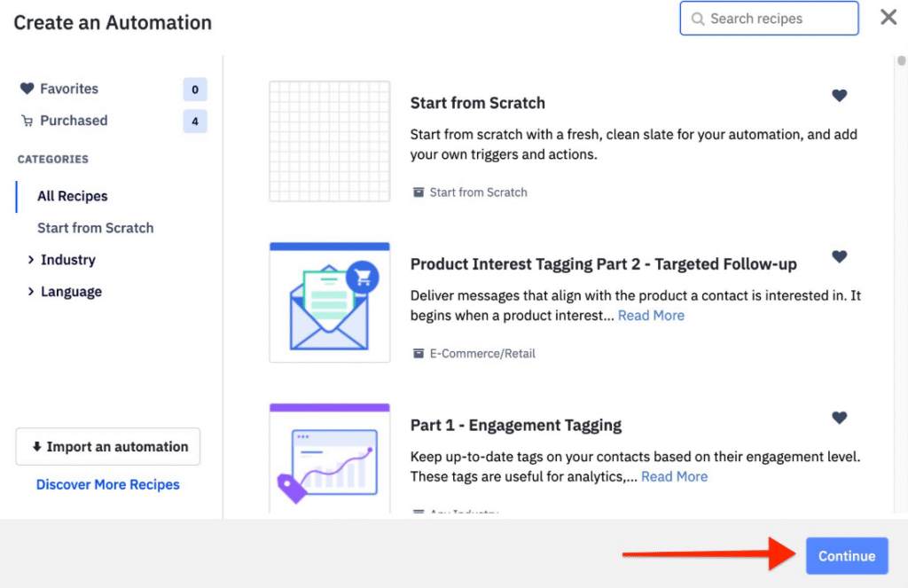The width and height of the screenshot is (908, 588).
Task: Click the recipe list vertical scrollbar
Action: 901,61
